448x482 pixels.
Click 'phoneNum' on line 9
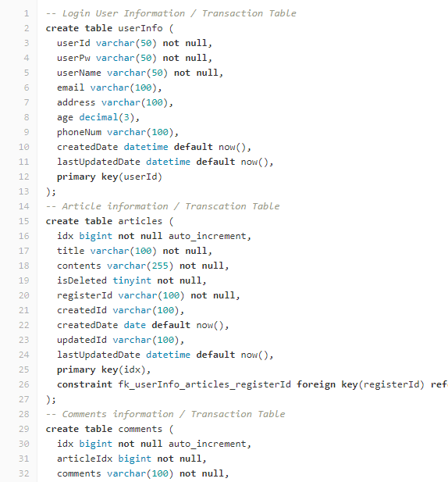[80, 132]
